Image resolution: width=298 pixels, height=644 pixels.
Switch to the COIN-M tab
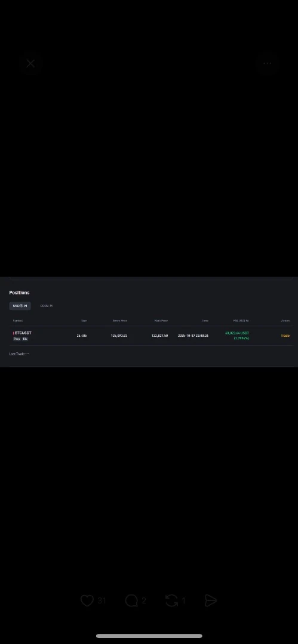click(x=46, y=306)
